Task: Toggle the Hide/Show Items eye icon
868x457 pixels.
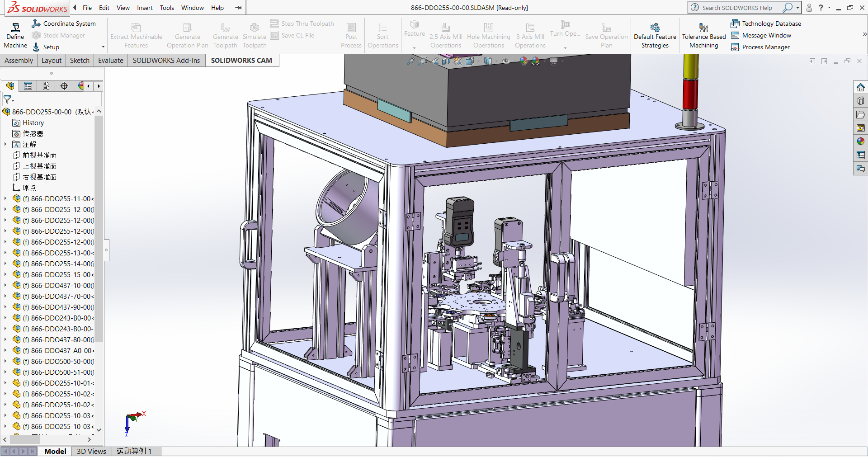Action: [x=506, y=61]
